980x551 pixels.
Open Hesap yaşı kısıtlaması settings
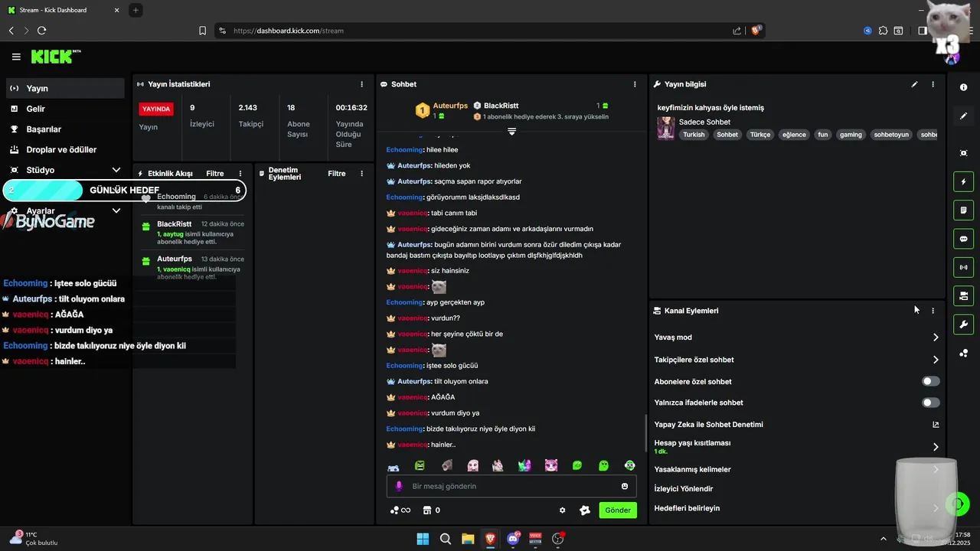click(x=796, y=446)
